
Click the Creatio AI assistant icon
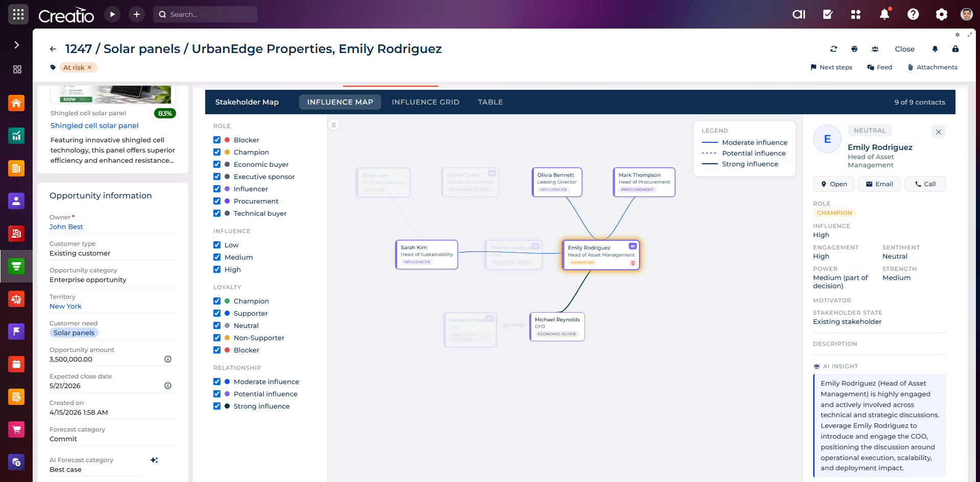click(799, 14)
